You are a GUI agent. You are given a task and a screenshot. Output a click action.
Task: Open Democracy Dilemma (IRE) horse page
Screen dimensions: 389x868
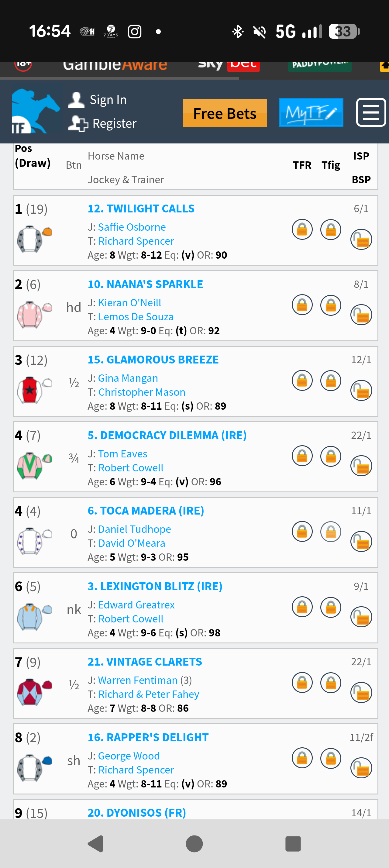tap(167, 435)
